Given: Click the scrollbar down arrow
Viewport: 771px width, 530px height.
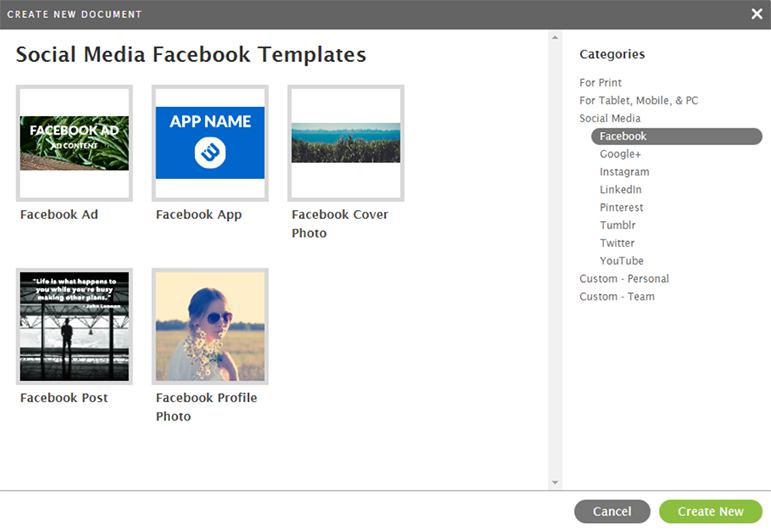Looking at the screenshot, I should (555, 483).
